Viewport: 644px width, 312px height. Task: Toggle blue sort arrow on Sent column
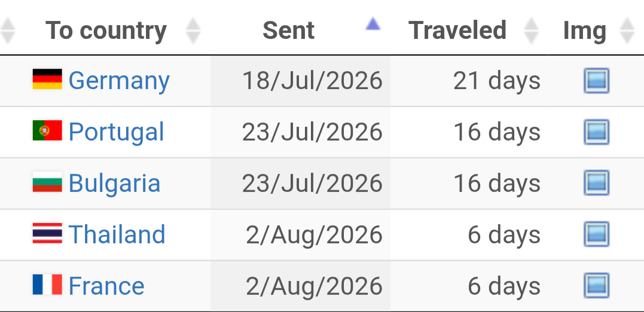coord(373,24)
